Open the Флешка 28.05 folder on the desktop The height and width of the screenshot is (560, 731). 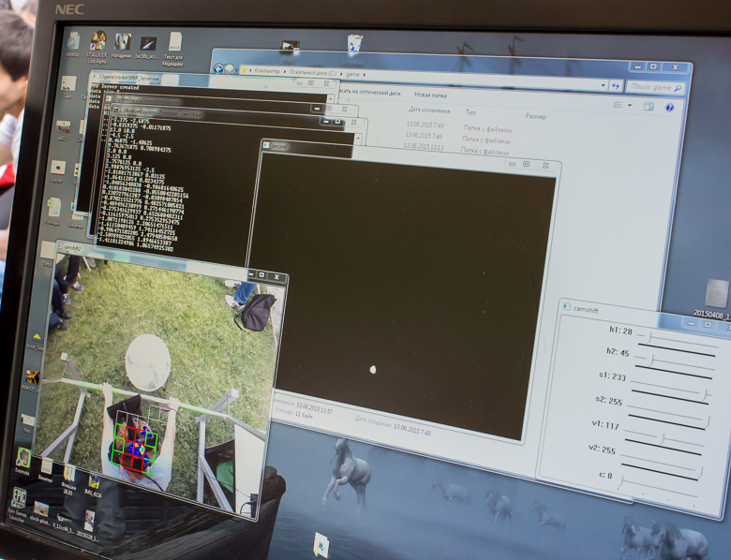pyautogui.click(x=69, y=479)
